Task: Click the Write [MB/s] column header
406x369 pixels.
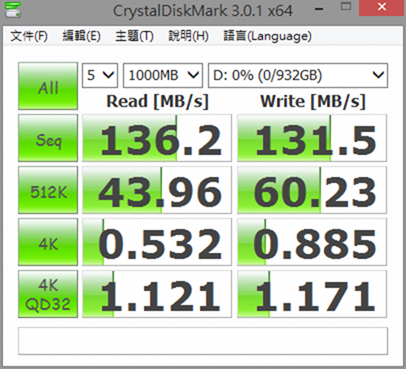Action: click(313, 101)
